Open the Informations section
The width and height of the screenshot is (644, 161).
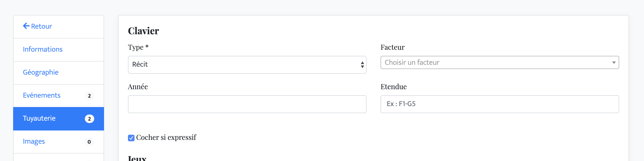(x=42, y=49)
